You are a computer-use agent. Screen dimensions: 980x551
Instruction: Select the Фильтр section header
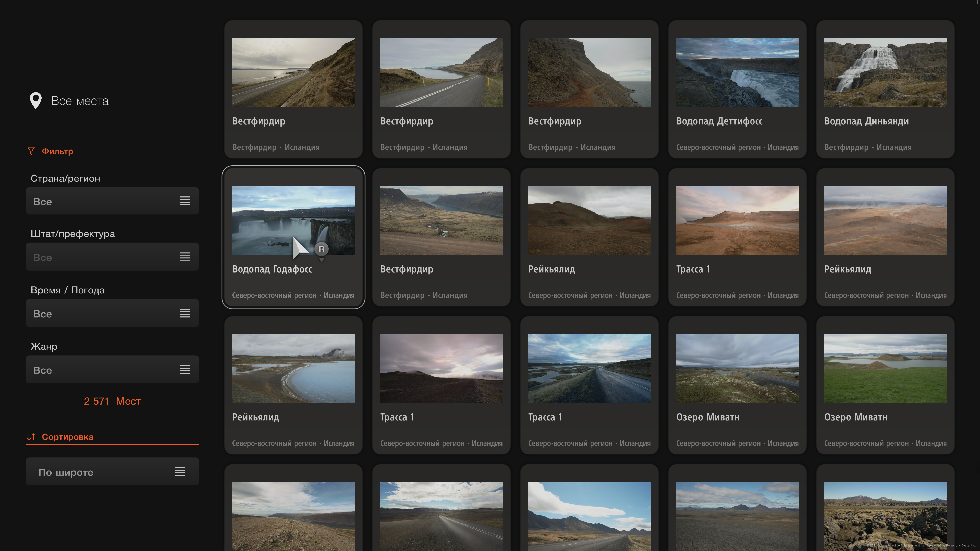57,151
